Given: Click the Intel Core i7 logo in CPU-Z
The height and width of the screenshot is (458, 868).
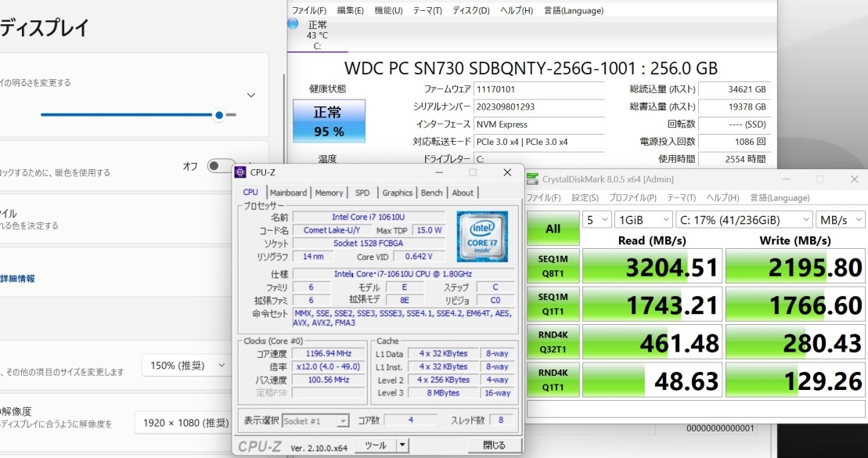Looking at the screenshot, I should [482, 236].
